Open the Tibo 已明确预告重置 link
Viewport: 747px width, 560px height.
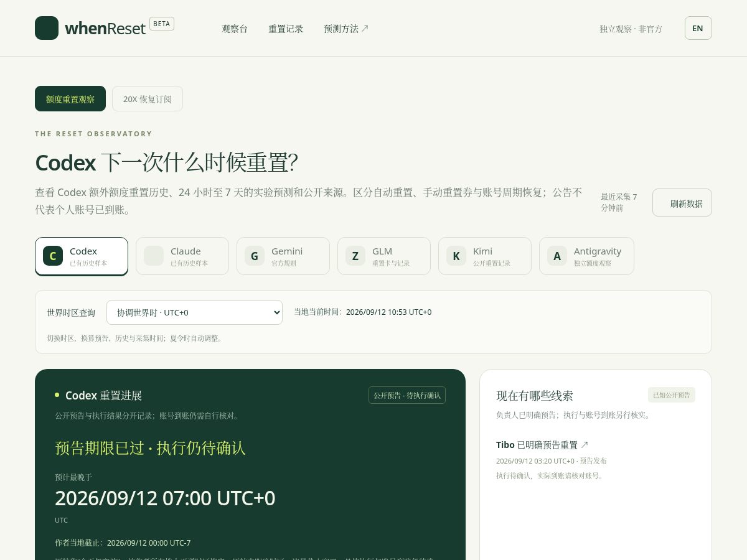(542, 445)
